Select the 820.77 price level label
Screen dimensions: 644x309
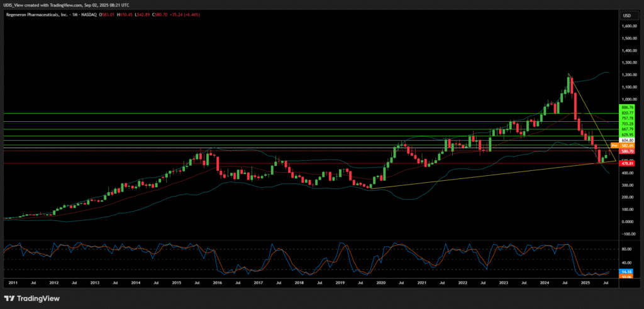[626, 113]
